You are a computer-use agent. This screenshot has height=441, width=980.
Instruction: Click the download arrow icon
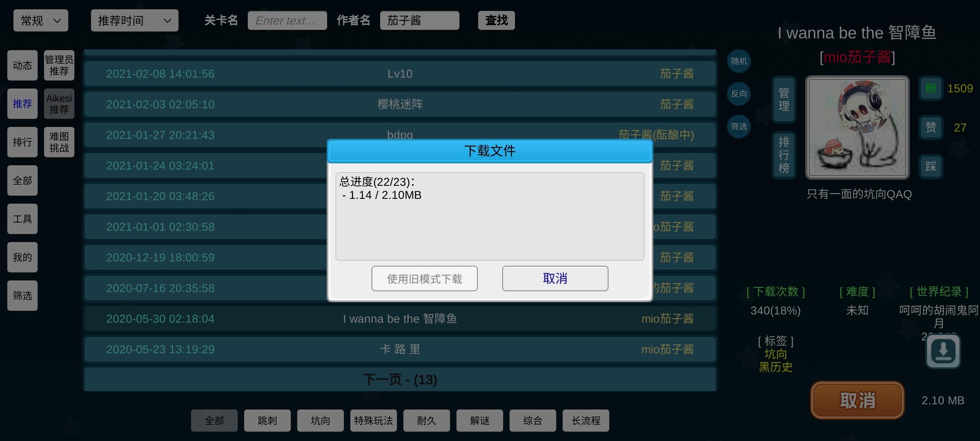(x=943, y=351)
